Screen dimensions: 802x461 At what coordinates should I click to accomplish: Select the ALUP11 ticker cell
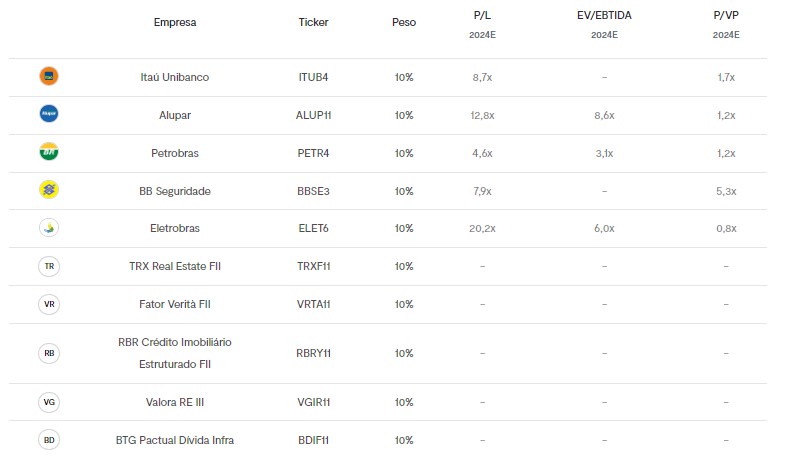(314, 115)
